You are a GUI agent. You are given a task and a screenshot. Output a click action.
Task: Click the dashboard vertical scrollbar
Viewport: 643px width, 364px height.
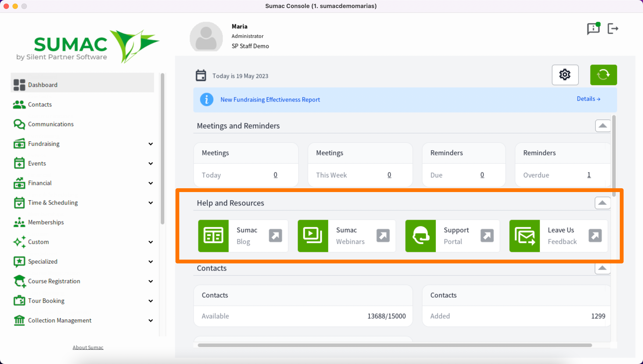(x=614, y=155)
